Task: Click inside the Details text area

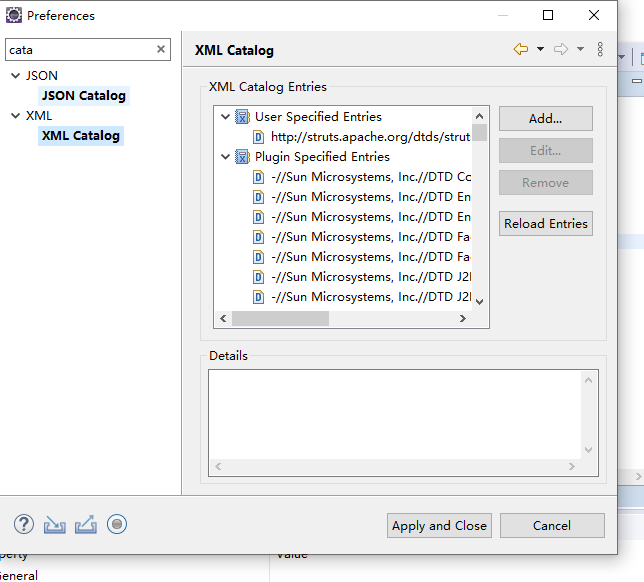Action: (x=395, y=414)
